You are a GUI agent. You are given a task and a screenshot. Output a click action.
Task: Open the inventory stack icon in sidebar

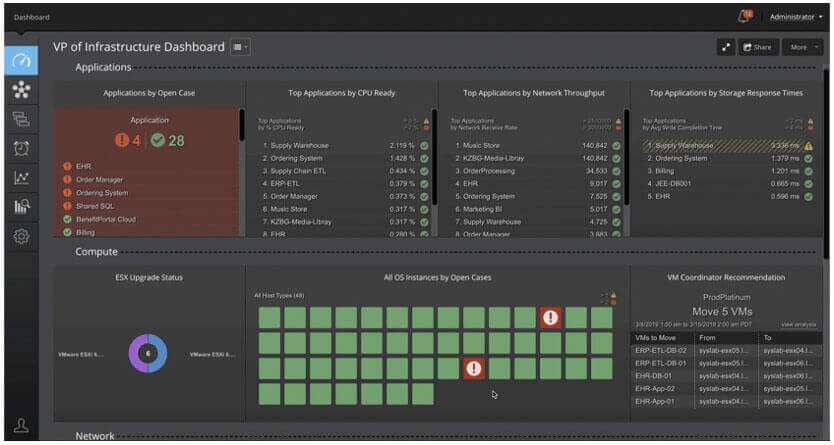[x=21, y=119]
